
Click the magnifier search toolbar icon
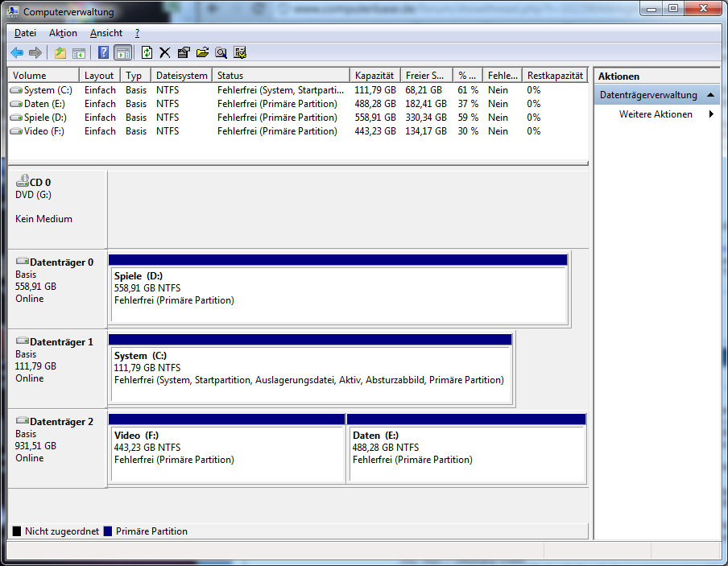221,53
